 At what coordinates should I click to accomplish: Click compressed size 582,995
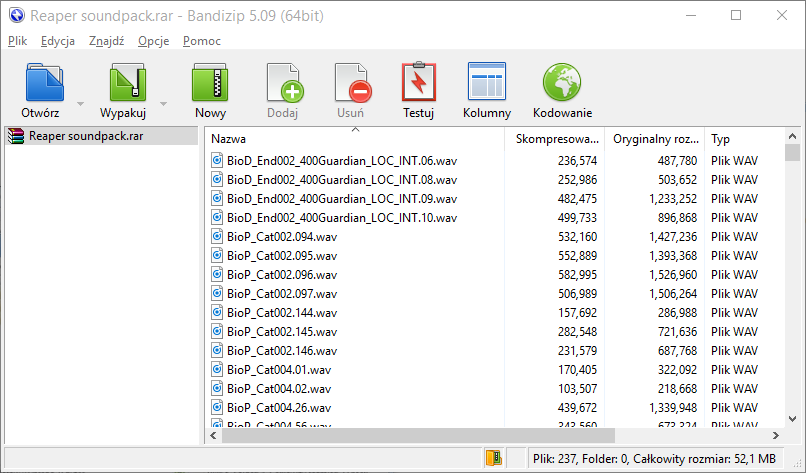[577, 275]
